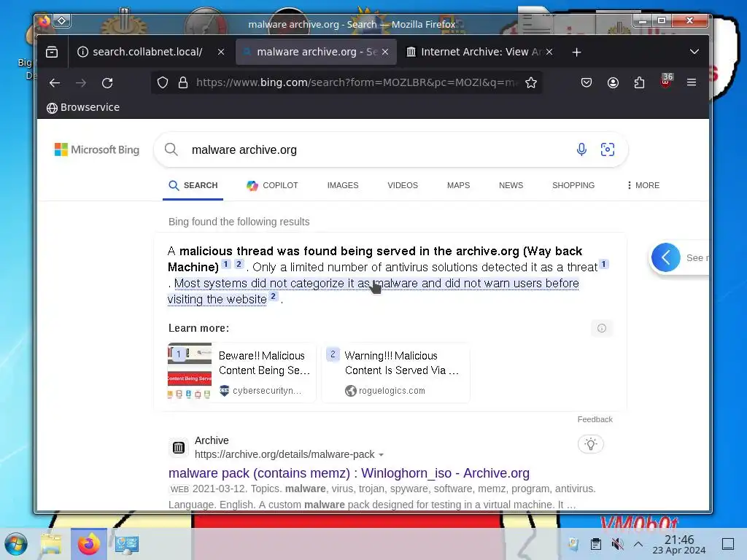Expand the archive.org URL dropdown arrow
The width and height of the screenshot is (747, 560).
[x=381, y=455]
